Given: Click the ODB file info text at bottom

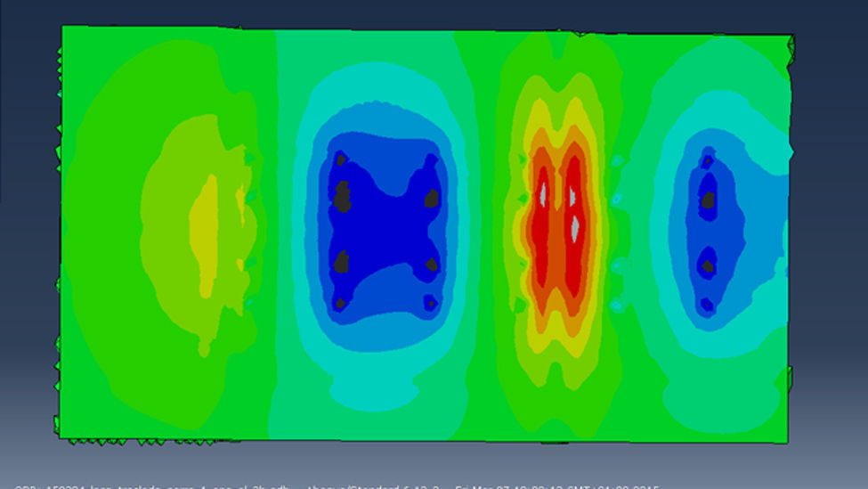Looking at the screenshot, I should [x=337, y=485].
